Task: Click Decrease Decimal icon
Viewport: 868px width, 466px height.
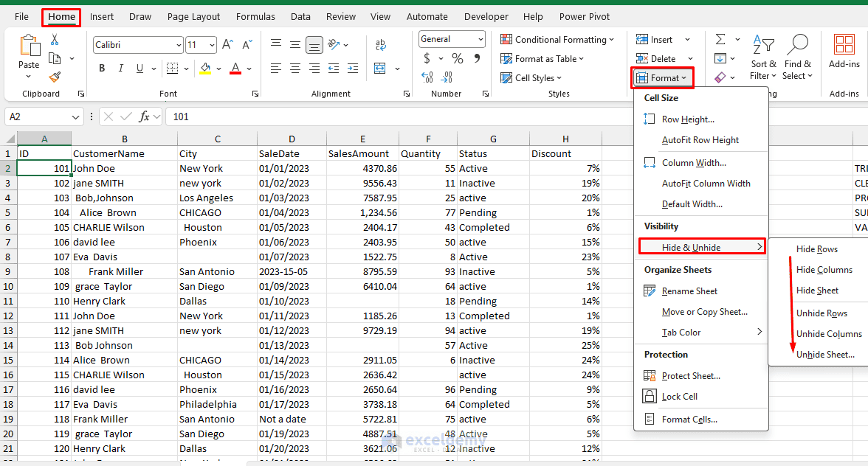Action: point(447,77)
